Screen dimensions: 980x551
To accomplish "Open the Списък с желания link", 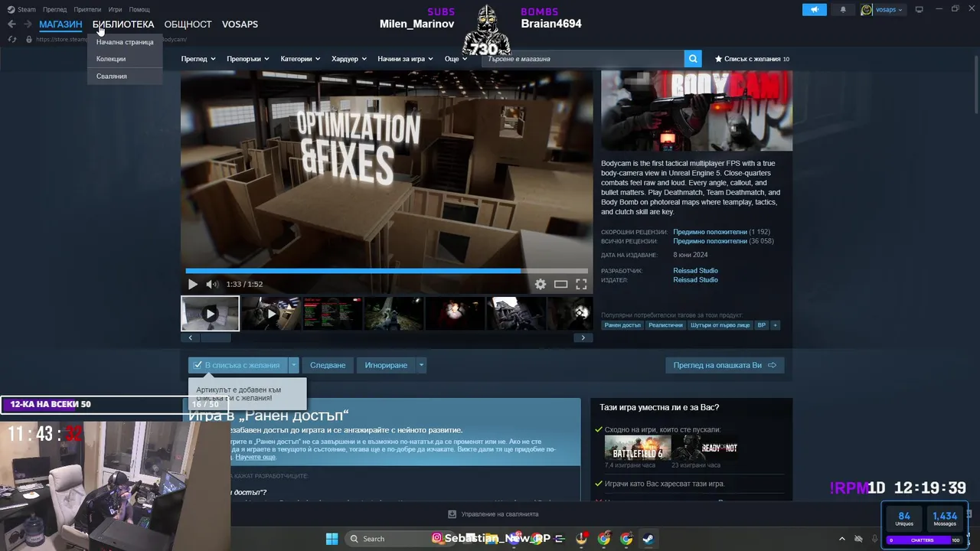I will click(752, 59).
